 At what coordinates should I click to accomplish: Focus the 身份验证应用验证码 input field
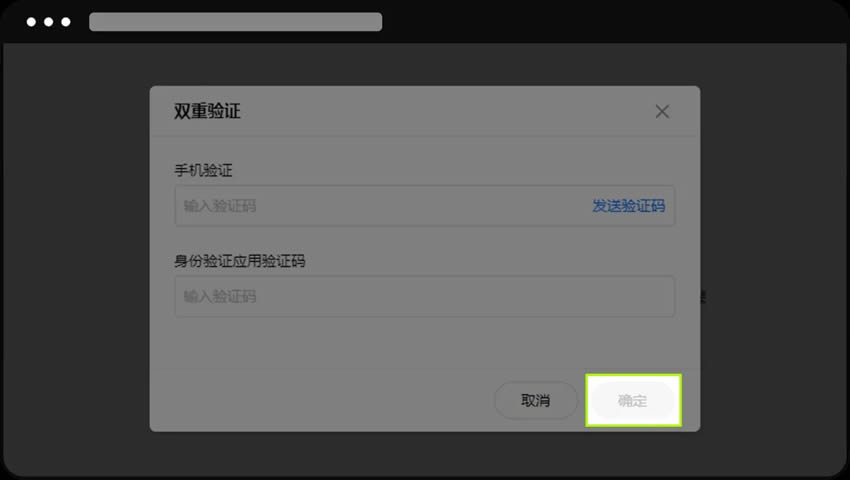click(x=424, y=297)
